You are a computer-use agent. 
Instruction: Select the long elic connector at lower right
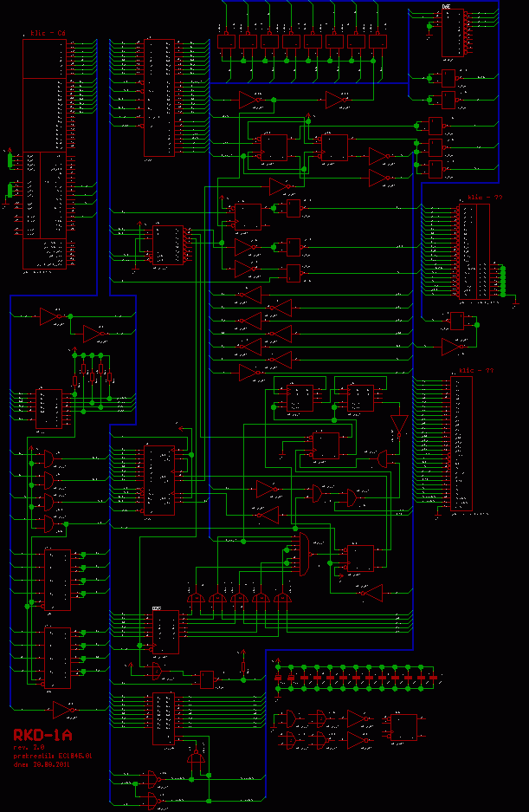(x=461, y=444)
